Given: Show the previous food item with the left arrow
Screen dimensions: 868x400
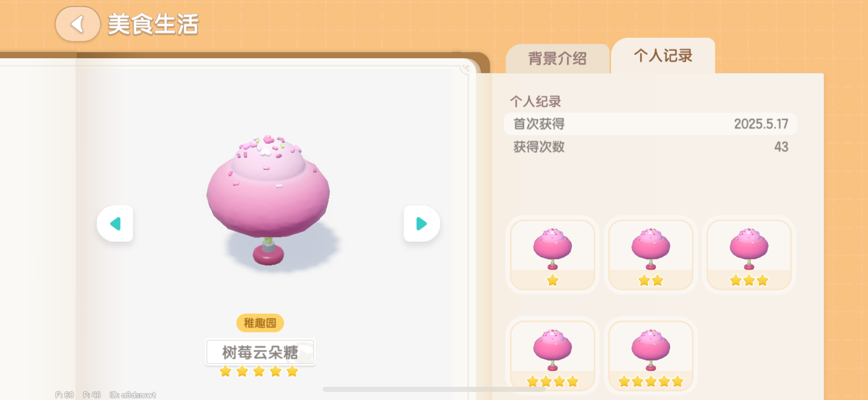Looking at the screenshot, I should (115, 224).
